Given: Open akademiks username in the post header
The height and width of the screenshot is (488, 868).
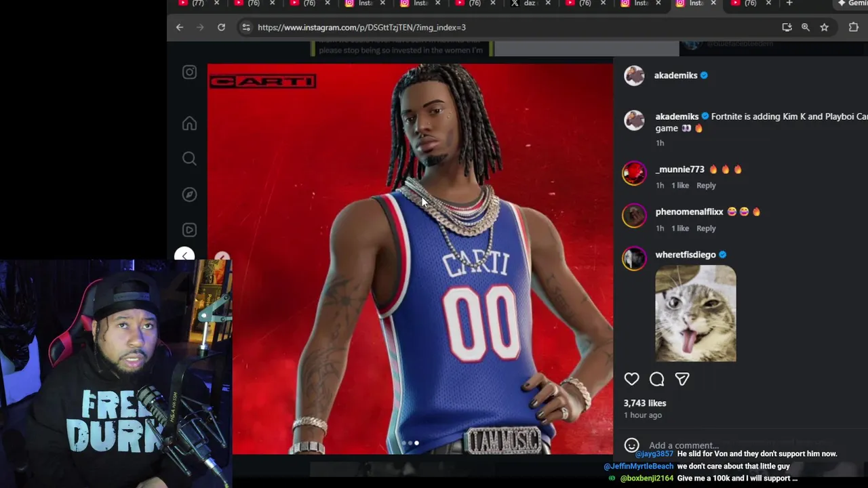Looking at the screenshot, I should click(675, 75).
